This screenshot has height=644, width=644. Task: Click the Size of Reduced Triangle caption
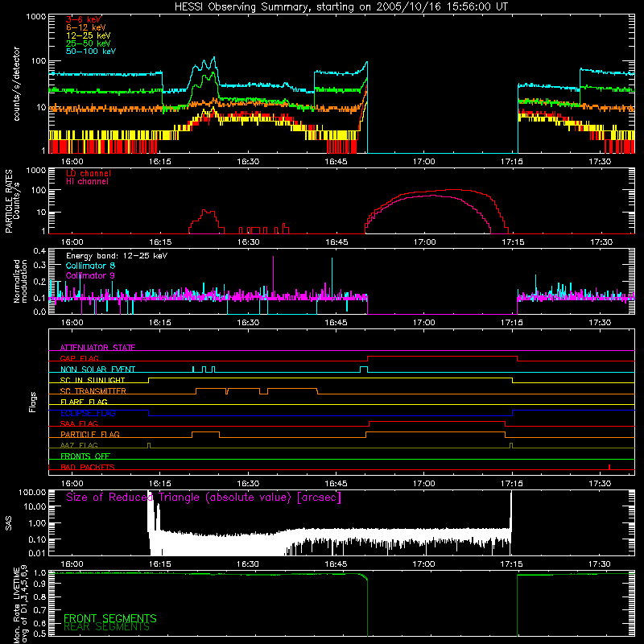(204, 497)
